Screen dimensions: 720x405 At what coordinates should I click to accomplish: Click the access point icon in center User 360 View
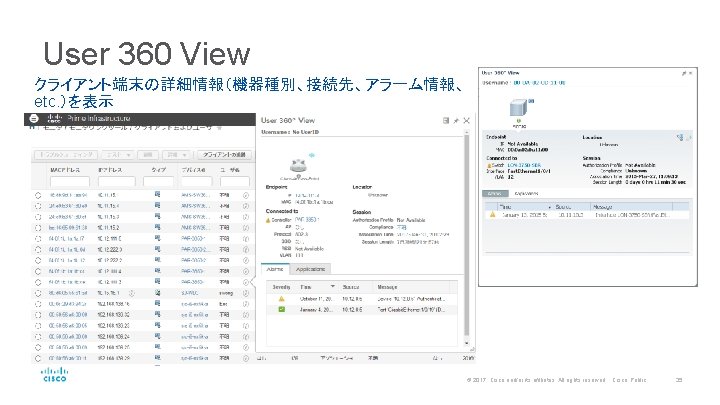299,166
